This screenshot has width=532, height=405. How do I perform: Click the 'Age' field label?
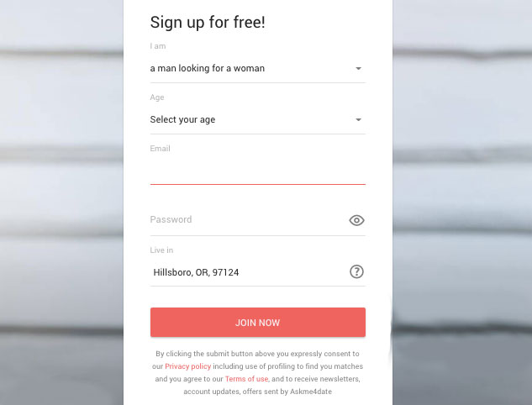157,97
